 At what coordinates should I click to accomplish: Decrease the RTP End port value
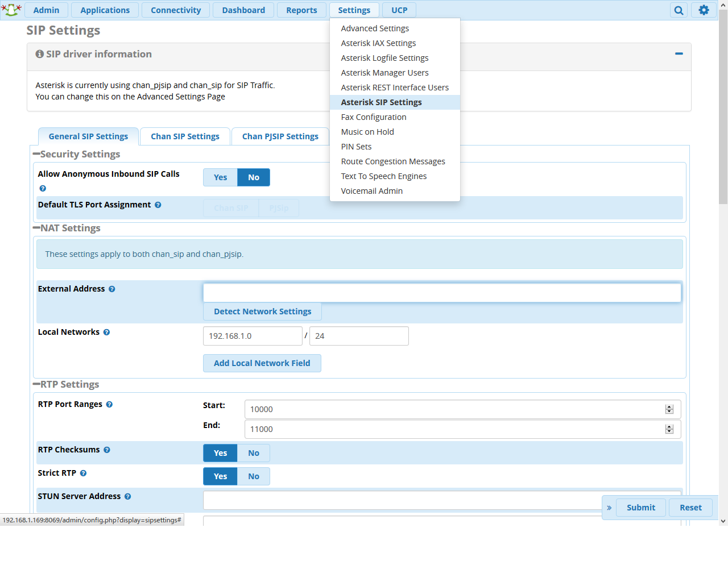[x=669, y=431]
